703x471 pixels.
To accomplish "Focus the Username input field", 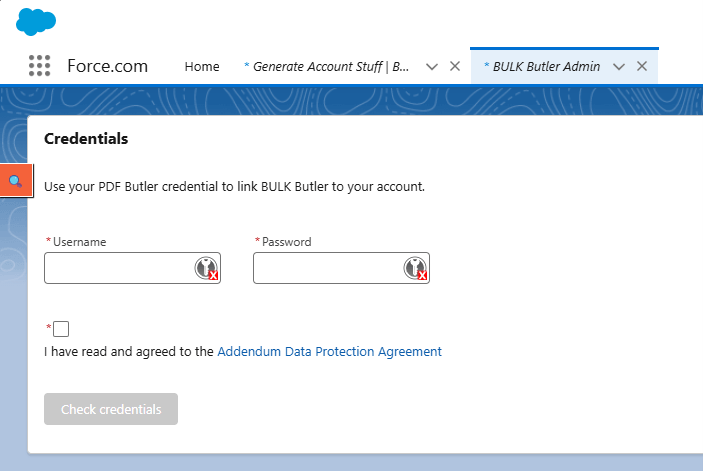I will tap(118, 268).
